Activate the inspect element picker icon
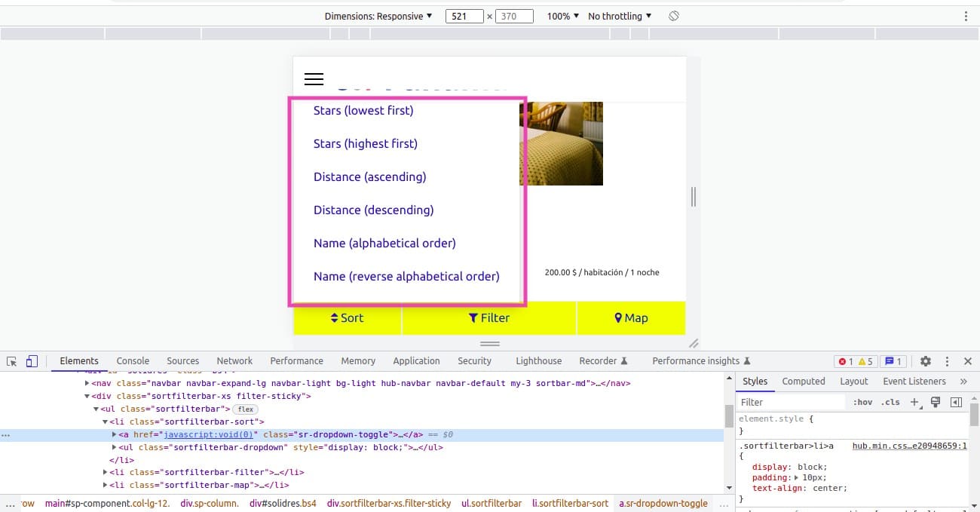Viewport: 980px width, 512px height. (12, 361)
